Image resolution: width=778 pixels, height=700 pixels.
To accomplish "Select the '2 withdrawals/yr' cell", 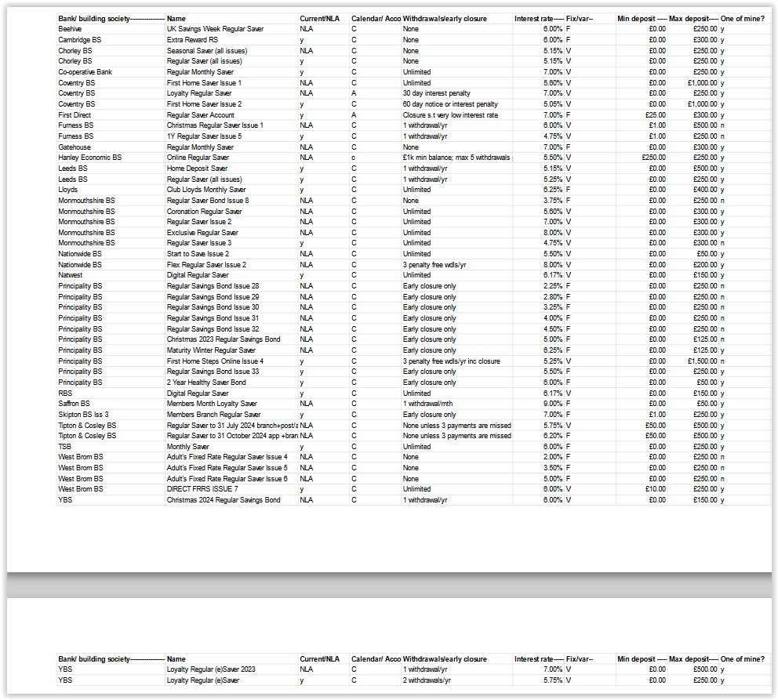I will (426, 680).
